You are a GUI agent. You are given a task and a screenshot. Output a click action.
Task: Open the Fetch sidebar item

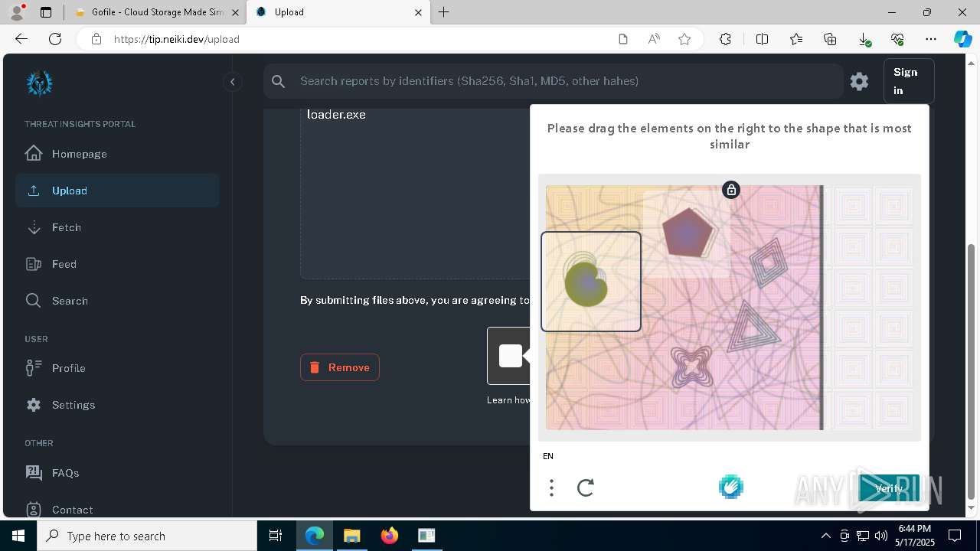pos(117,227)
